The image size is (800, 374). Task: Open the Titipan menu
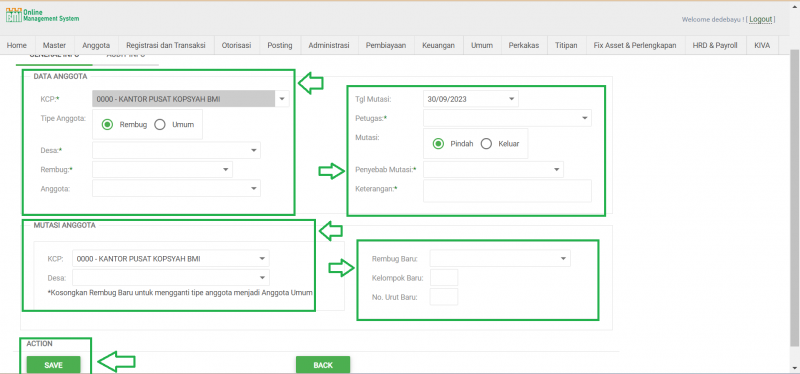566,45
